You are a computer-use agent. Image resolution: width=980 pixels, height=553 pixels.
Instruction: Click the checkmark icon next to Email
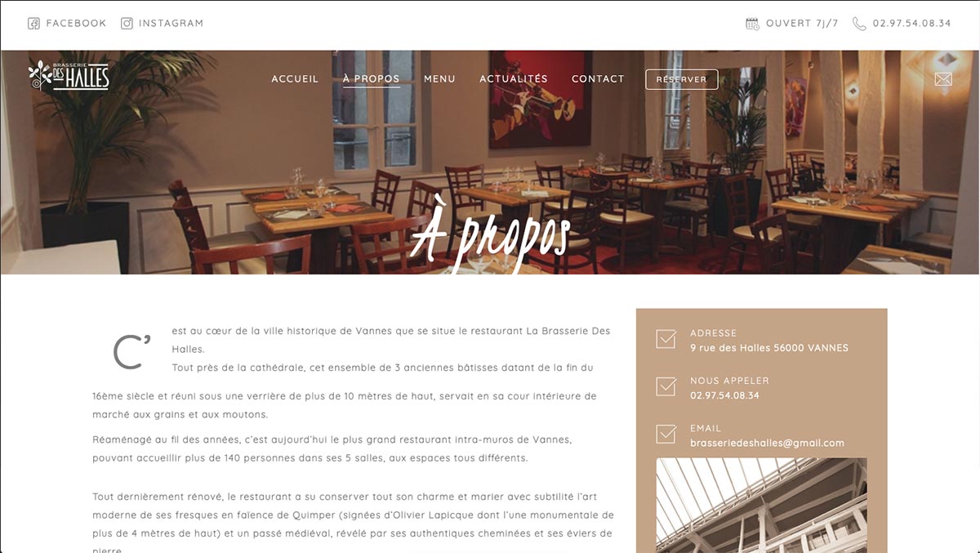click(x=666, y=434)
